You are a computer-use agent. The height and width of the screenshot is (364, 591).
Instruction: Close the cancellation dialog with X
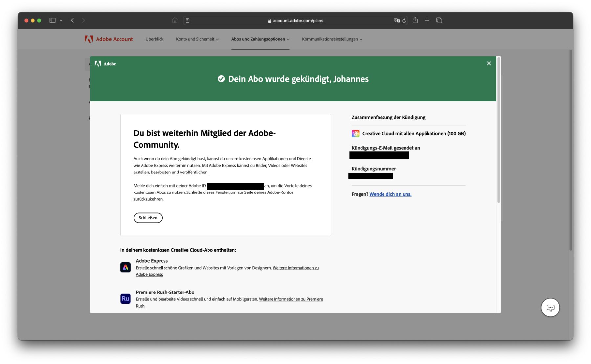click(489, 63)
